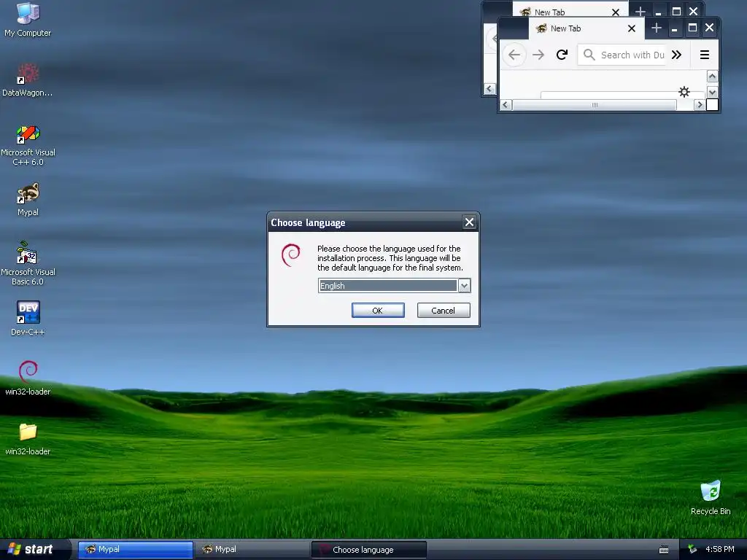Open the Start menu
This screenshot has height=560, width=747.
click(x=35, y=550)
